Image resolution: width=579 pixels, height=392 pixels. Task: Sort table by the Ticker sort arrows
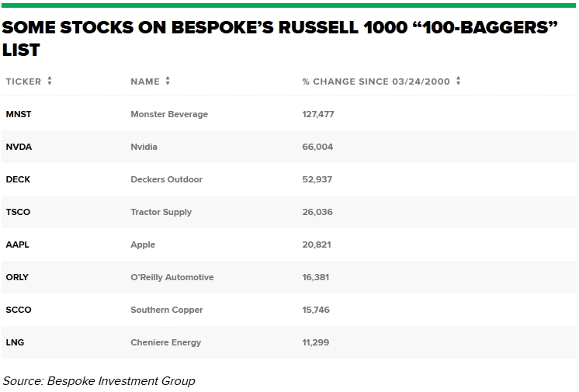click(x=50, y=82)
